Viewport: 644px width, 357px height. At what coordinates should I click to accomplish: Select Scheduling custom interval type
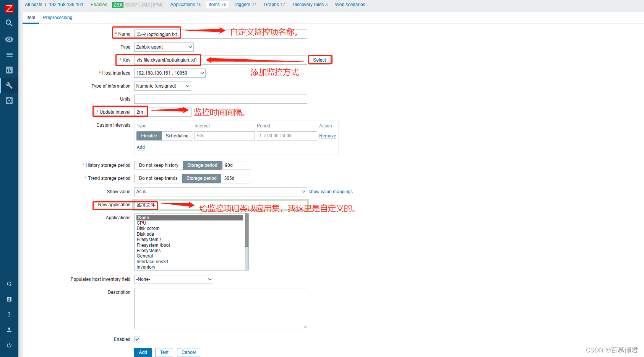click(177, 136)
